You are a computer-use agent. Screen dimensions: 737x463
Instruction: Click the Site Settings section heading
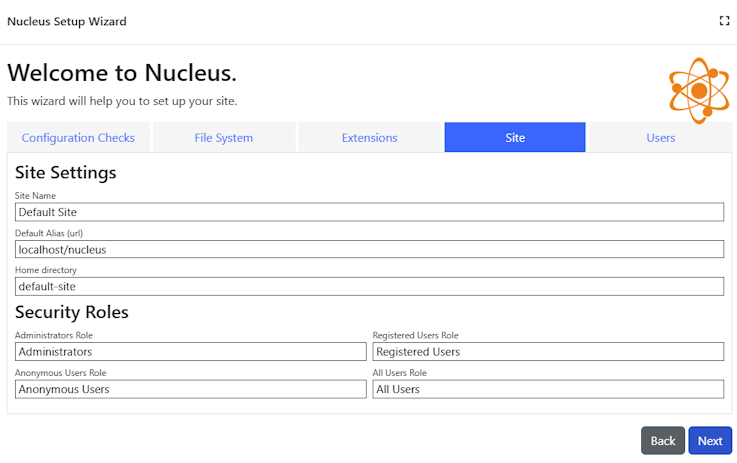tap(66, 172)
